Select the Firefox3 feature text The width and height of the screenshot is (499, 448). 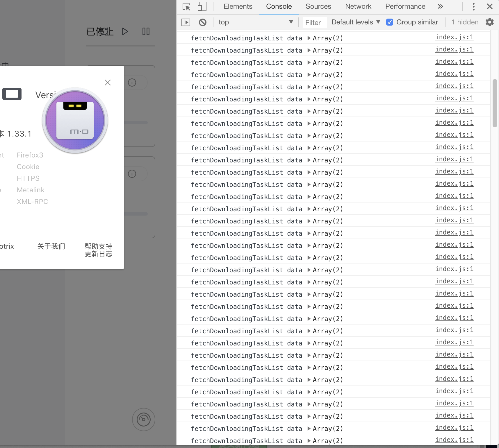tap(30, 155)
